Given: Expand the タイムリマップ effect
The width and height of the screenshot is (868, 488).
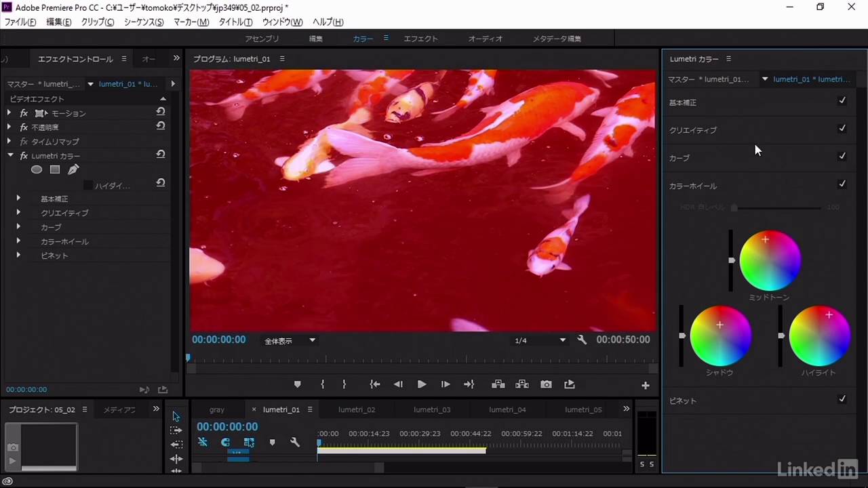Looking at the screenshot, I should (x=9, y=142).
